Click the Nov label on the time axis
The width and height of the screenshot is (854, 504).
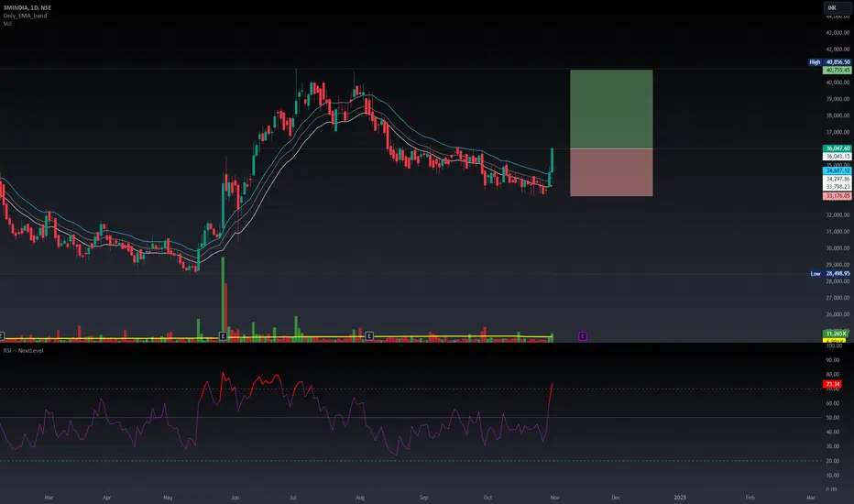[x=555, y=498]
